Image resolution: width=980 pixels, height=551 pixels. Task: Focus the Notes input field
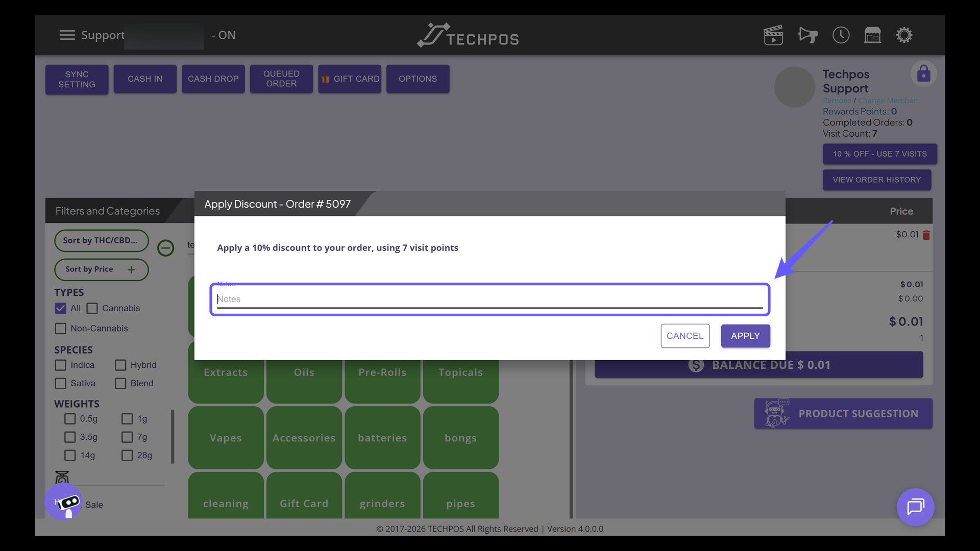pyautogui.click(x=489, y=299)
